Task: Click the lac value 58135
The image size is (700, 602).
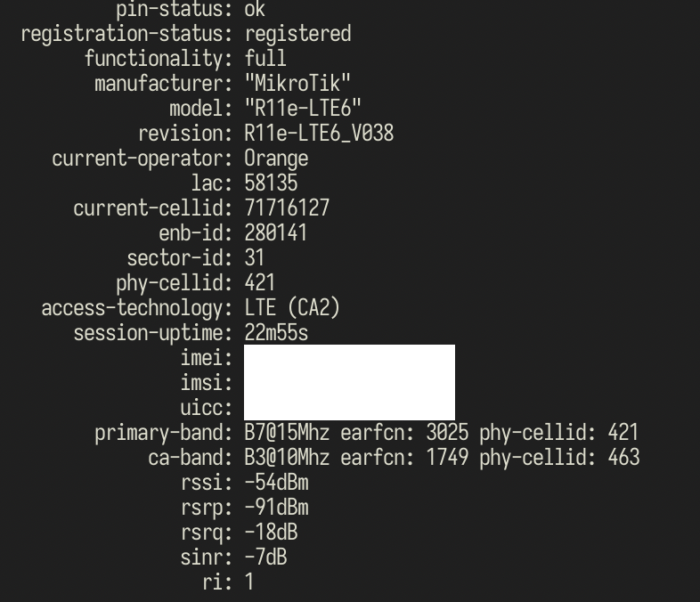Action: pos(271,183)
